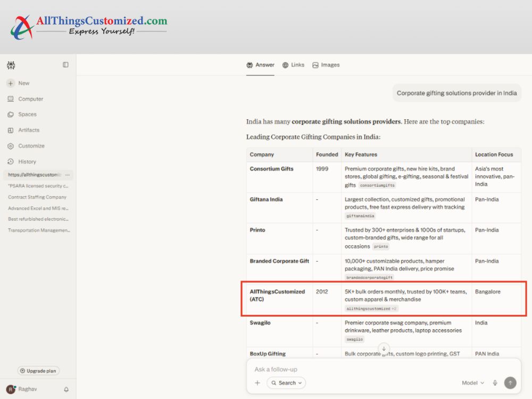Activate the microphone voice input icon

click(x=495, y=383)
